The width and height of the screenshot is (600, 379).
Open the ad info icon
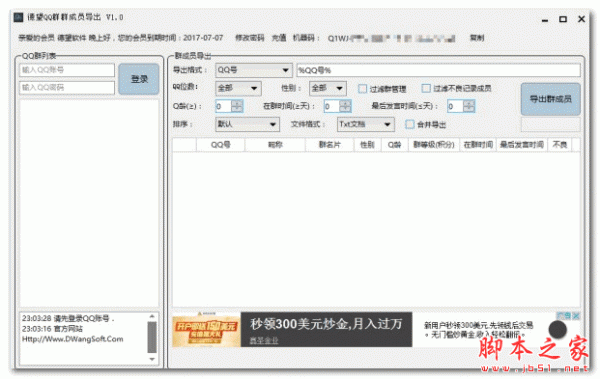tap(564, 316)
